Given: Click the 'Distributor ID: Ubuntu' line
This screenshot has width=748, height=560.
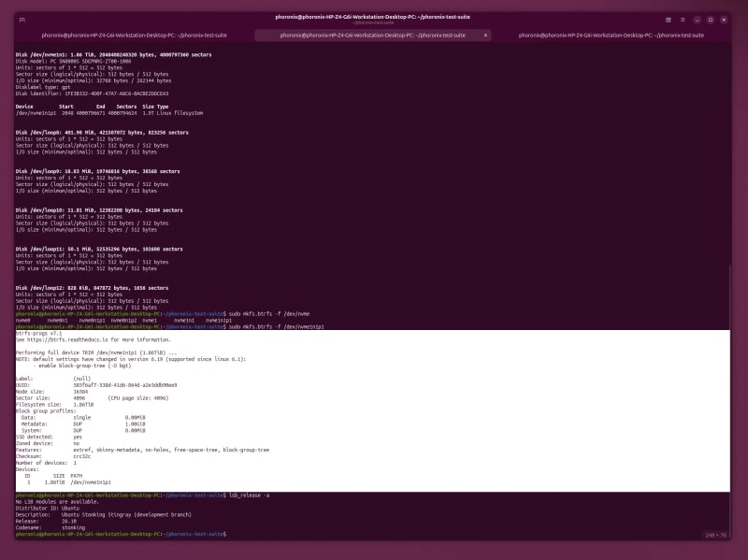Looking at the screenshot, I should click(48, 509).
